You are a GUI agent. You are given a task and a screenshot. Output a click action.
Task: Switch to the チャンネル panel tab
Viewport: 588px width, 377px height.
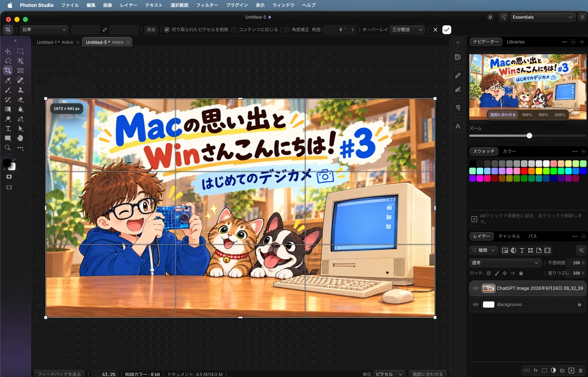tap(509, 236)
